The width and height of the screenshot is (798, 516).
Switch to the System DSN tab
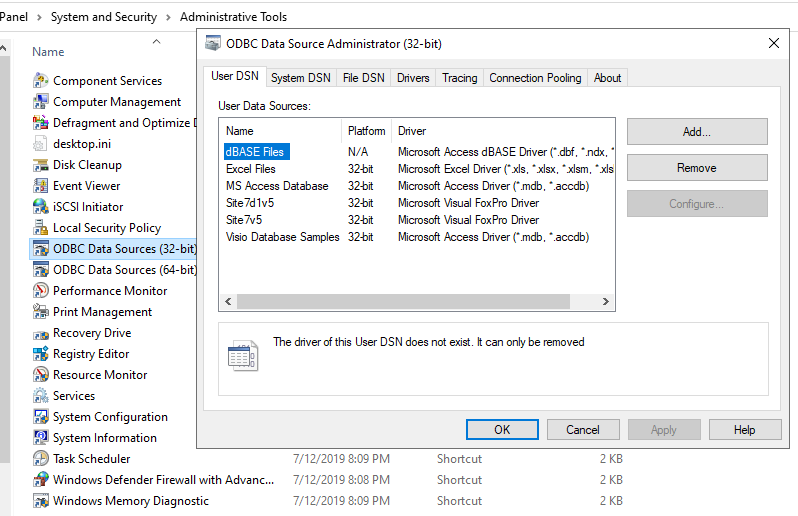(x=300, y=78)
